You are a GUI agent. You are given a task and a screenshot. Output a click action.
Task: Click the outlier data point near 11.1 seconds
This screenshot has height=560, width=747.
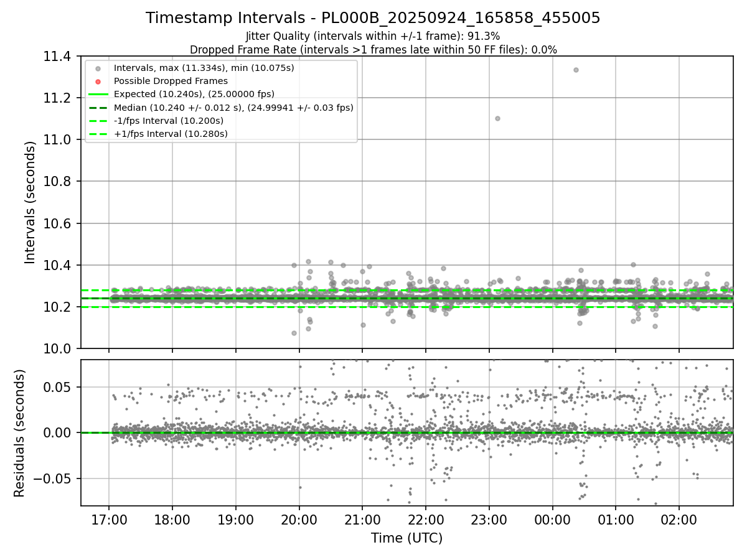(x=497, y=118)
